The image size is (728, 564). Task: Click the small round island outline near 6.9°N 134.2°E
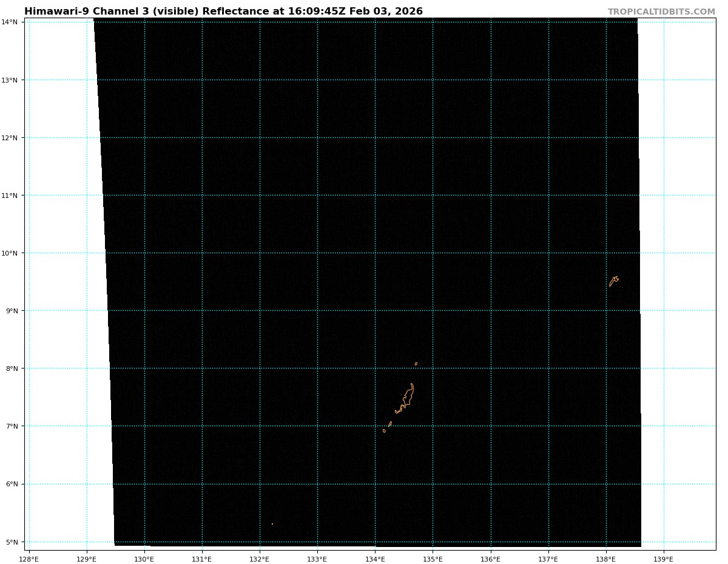pos(384,430)
